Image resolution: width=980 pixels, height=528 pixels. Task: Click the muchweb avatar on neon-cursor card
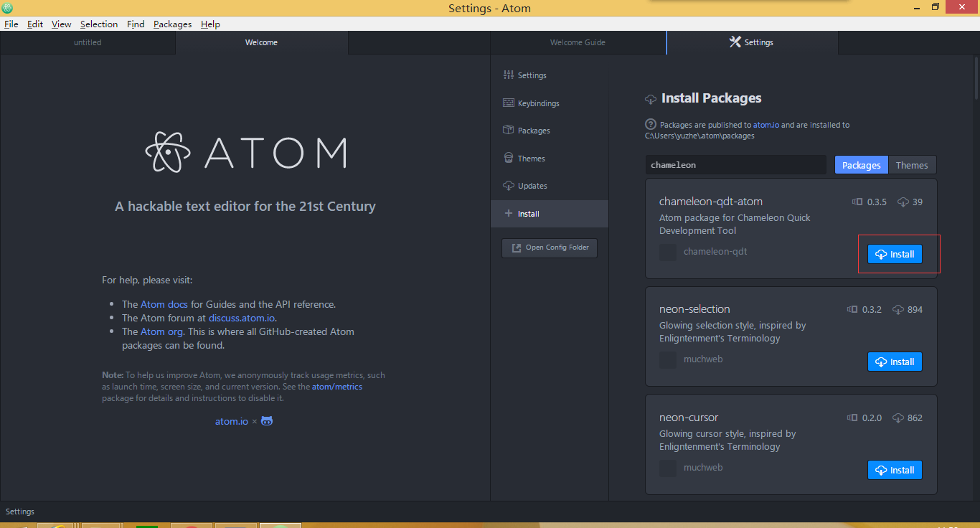coord(668,468)
